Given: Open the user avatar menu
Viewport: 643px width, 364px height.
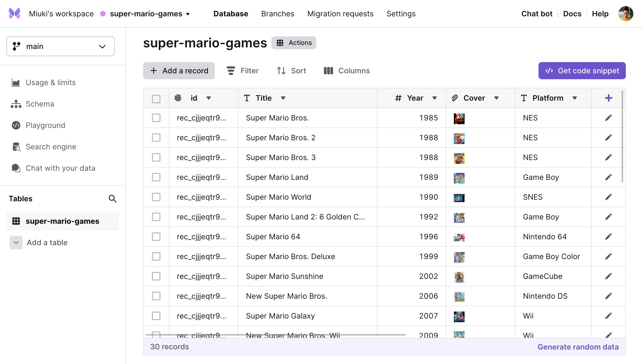Looking at the screenshot, I should [626, 14].
